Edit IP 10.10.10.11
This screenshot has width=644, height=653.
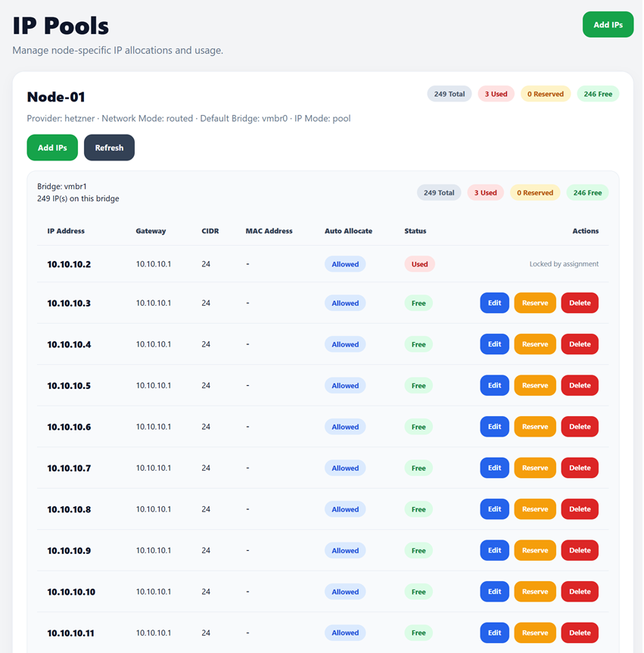click(x=494, y=633)
